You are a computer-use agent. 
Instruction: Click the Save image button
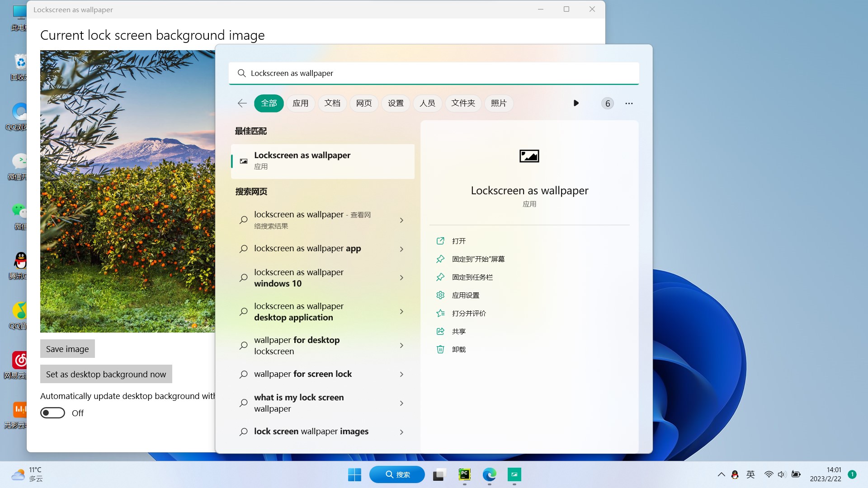(x=67, y=349)
